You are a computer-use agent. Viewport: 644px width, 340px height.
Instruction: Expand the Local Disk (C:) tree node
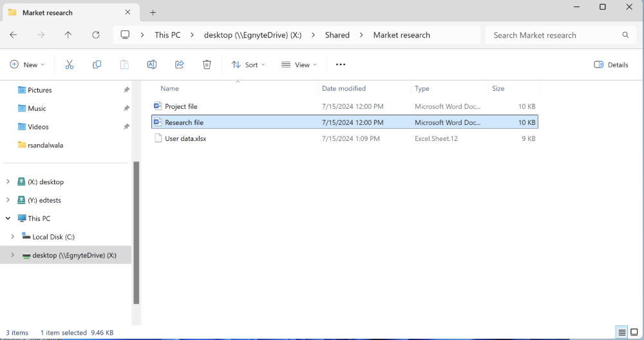point(12,237)
